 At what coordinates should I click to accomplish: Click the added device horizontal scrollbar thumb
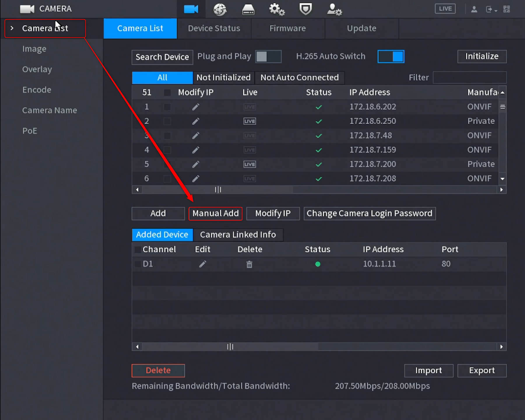click(x=230, y=347)
